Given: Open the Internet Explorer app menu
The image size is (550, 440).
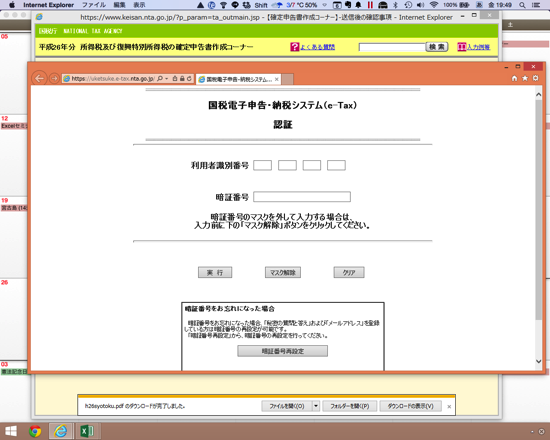Looking at the screenshot, I should coord(48,5).
